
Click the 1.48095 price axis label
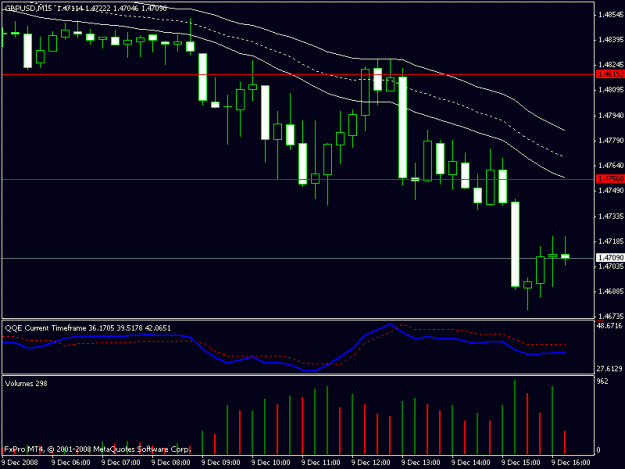click(611, 90)
